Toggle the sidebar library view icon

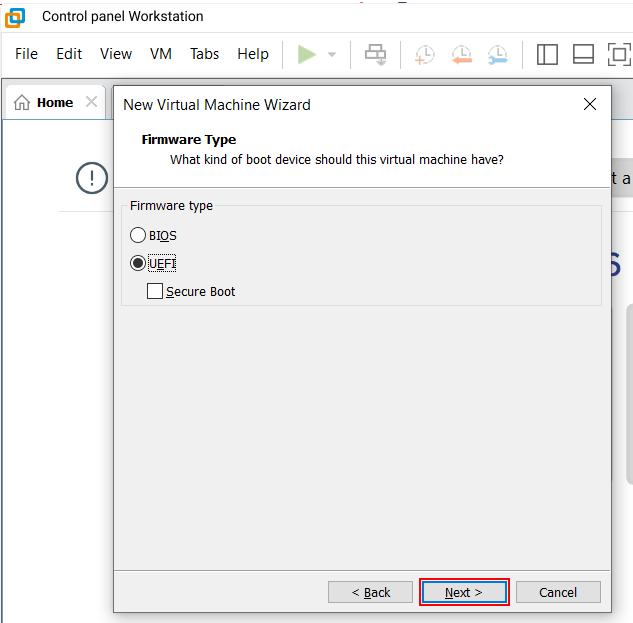pos(547,54)
